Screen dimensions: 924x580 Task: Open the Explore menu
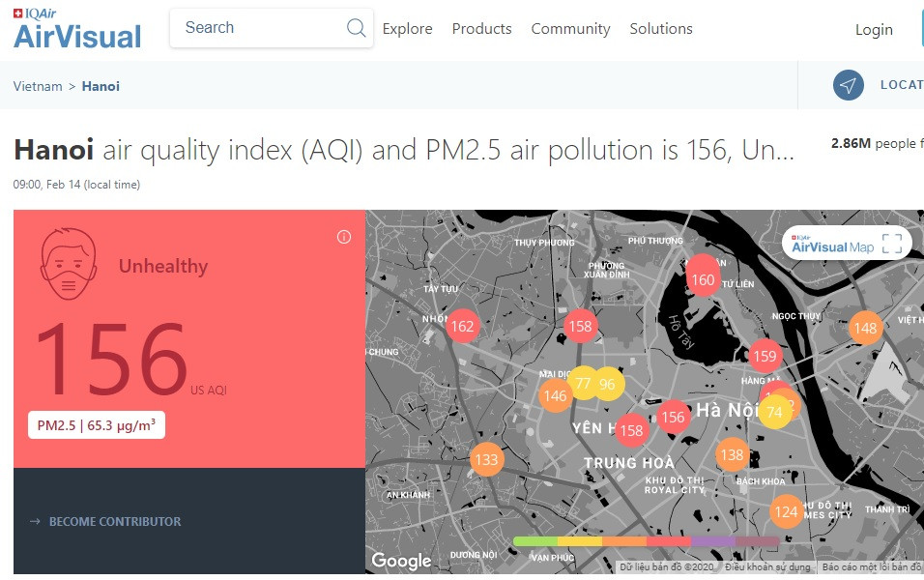point(407,29)
